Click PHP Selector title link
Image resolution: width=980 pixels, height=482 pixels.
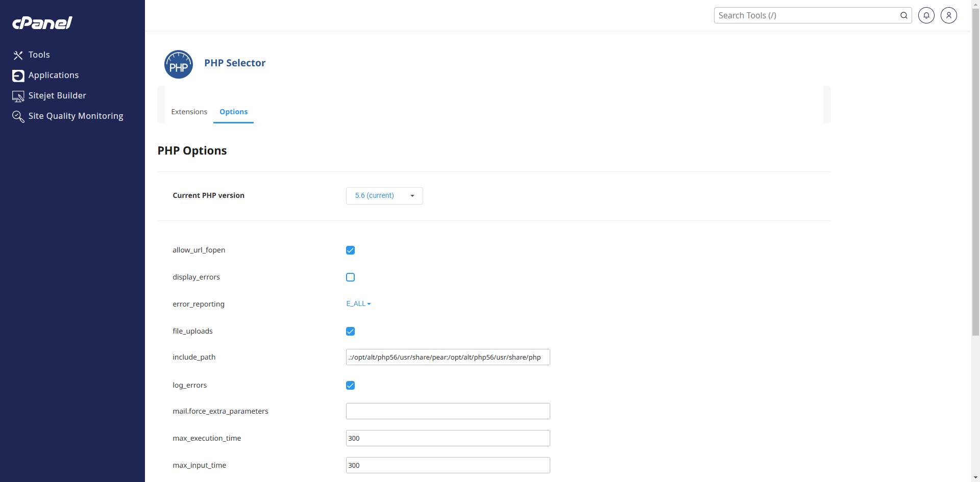click(235, 63)
